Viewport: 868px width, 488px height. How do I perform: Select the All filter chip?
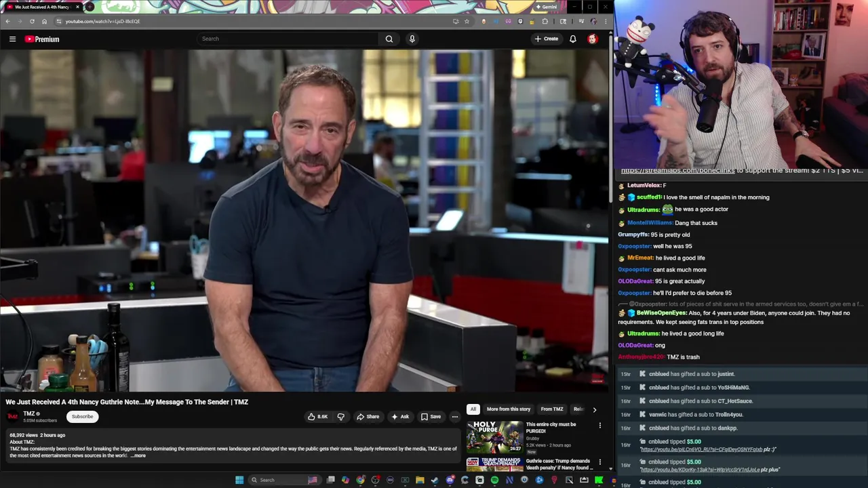click(x=473, y=409)
